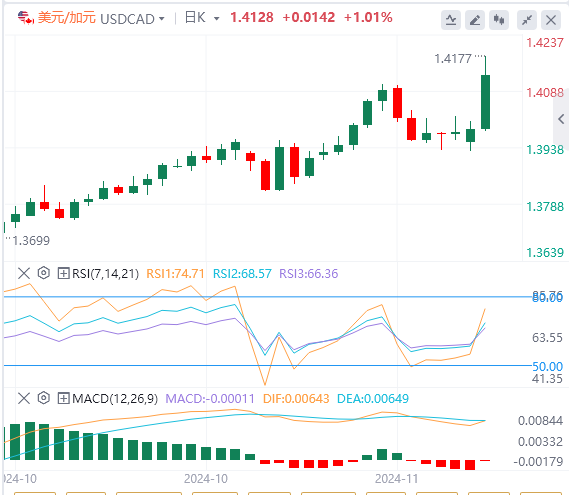Screen dimensions: 569x495
Task: Click the RSI2:68.57 value
Action: coord(242,274)
